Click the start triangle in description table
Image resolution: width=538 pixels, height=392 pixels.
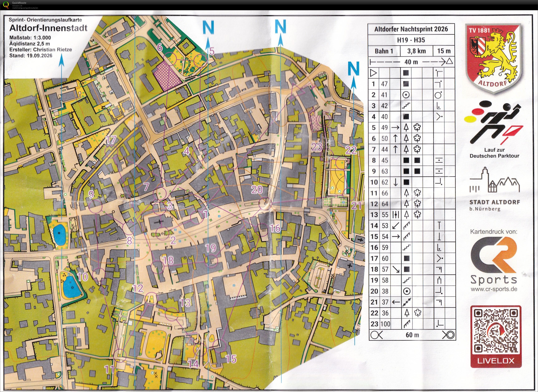pyautogui.click(x=374, y=73)
